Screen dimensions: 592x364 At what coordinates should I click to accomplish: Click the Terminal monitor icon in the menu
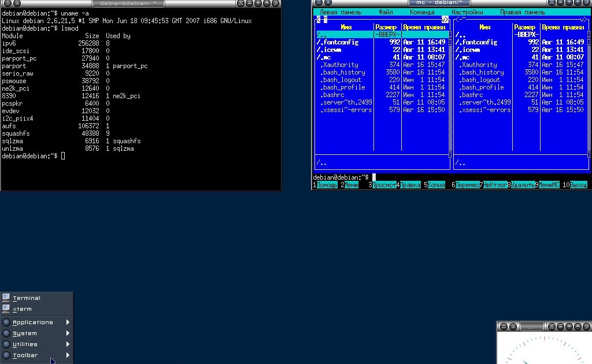point(6,298)
